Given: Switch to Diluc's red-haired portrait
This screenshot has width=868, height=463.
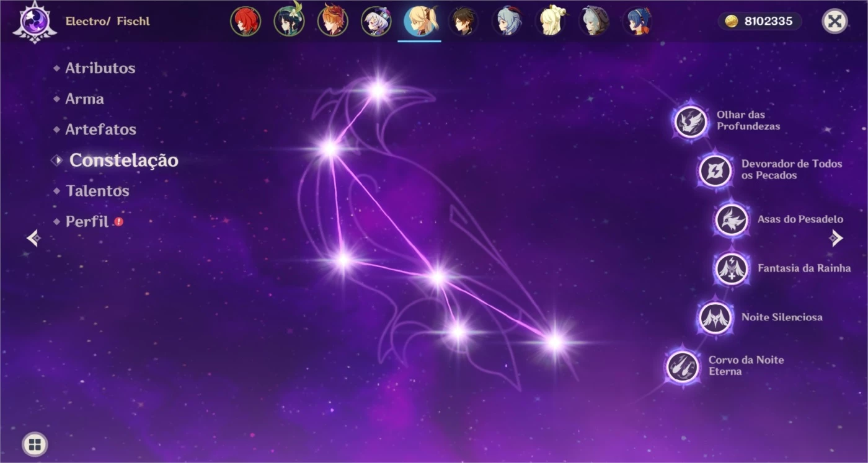Looking at the screenshot, I should tap(246, 22).
